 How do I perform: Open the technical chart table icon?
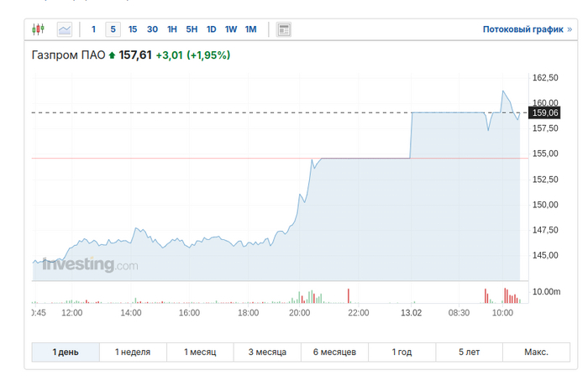coord(284,29)
